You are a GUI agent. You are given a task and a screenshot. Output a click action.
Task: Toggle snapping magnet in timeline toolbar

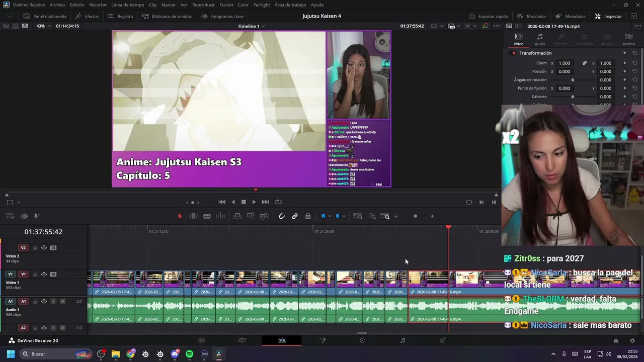(x=282, y=216)
